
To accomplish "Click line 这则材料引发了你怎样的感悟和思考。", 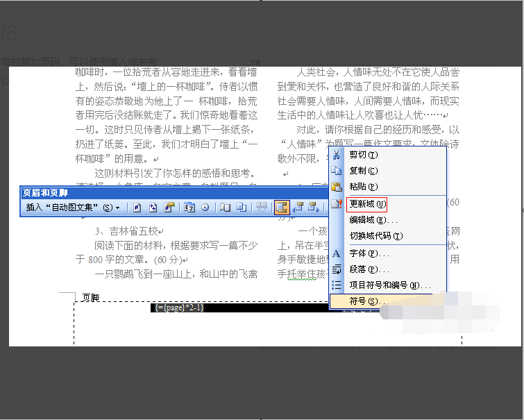I will click(x=176, y=174).
